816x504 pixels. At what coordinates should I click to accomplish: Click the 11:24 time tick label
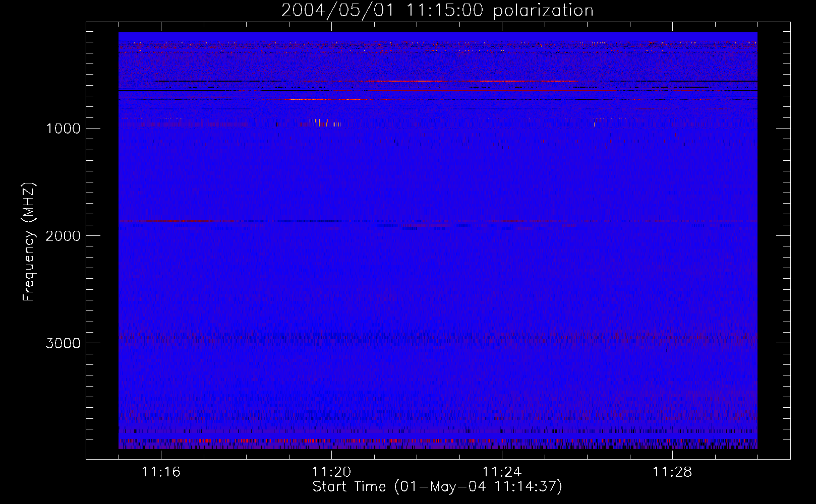[502, 472]
